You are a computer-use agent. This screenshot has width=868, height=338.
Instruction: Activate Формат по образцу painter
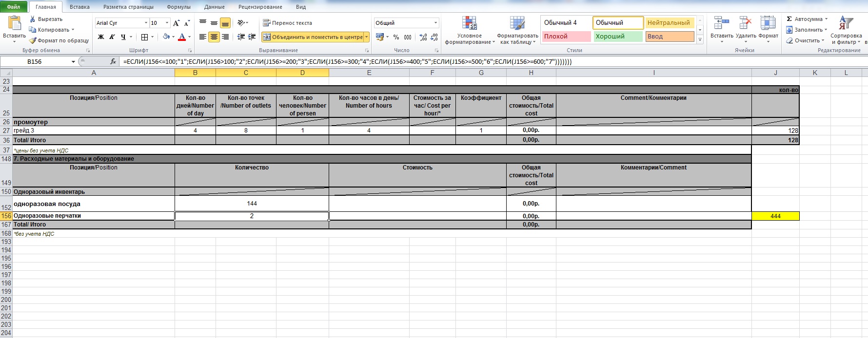click(59, 40)
